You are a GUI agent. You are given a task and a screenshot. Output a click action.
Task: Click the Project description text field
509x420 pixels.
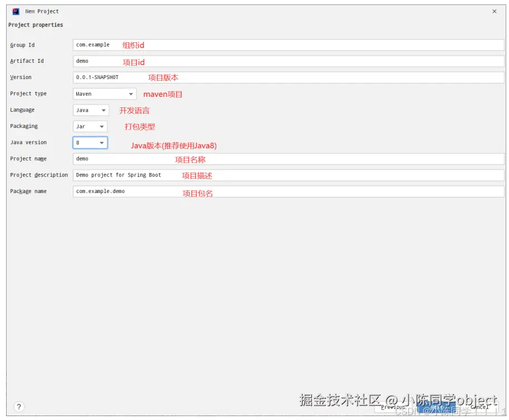pos(288,175)
